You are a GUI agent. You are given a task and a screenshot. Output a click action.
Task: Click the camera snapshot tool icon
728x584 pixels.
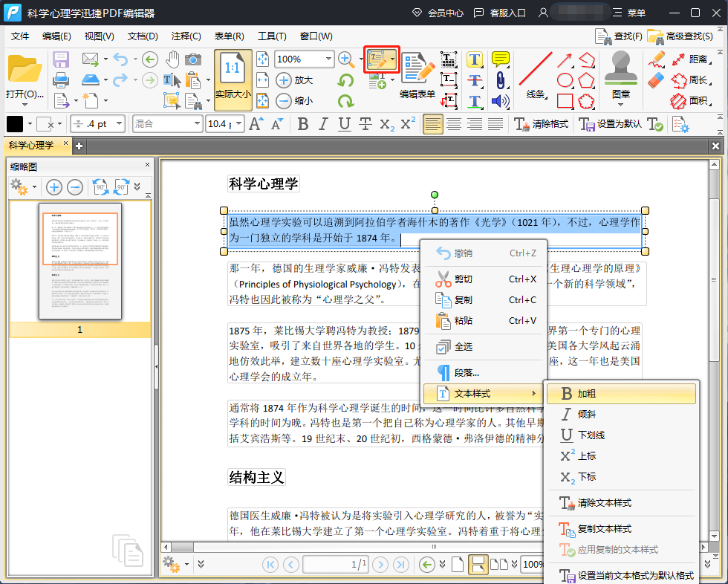pos(193,59)
